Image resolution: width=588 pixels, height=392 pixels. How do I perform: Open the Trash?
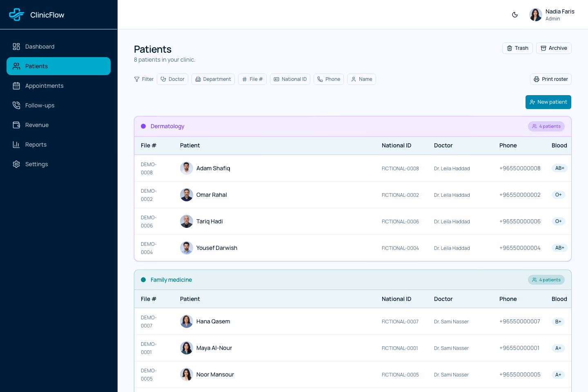[x=517, y=48]
